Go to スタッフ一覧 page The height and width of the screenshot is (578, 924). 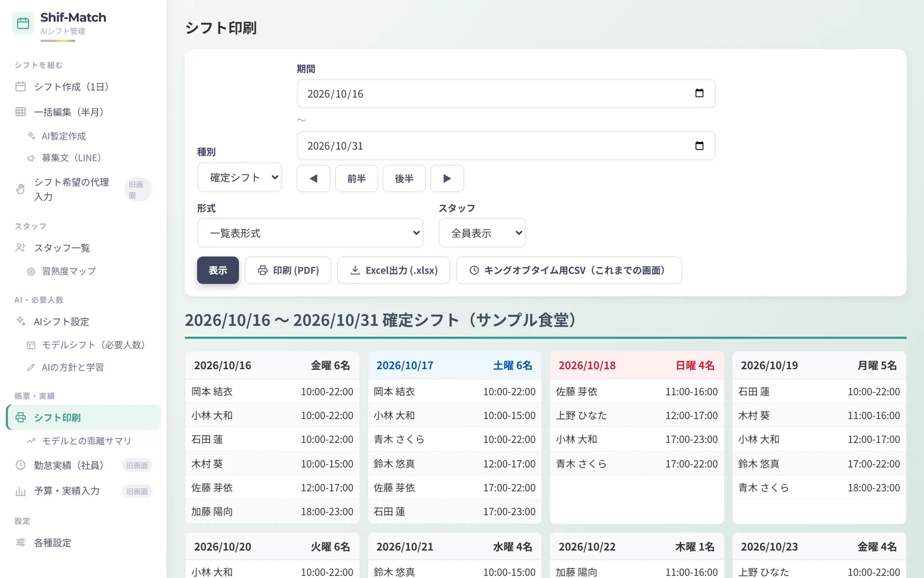click(x=83, y=248)
